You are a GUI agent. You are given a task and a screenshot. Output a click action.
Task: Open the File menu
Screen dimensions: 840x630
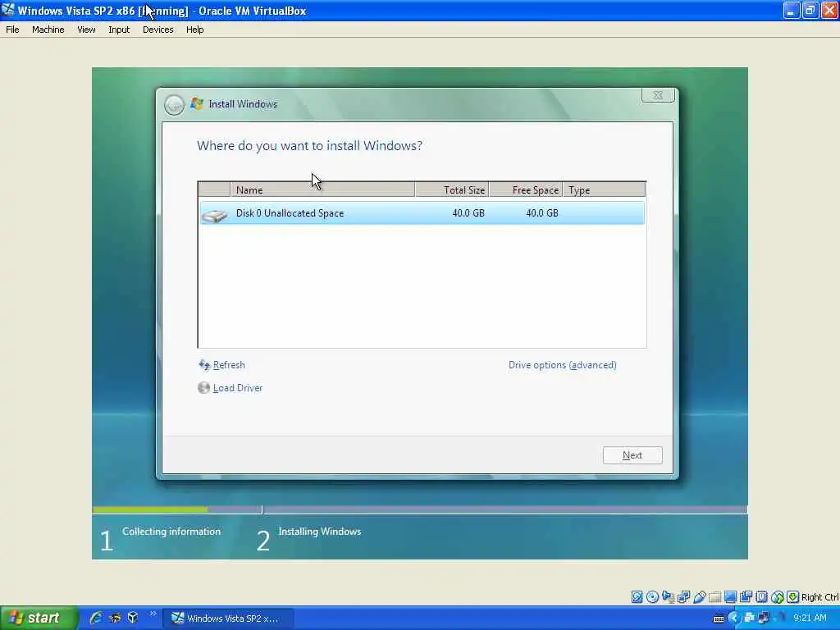[x=12, y=30]
